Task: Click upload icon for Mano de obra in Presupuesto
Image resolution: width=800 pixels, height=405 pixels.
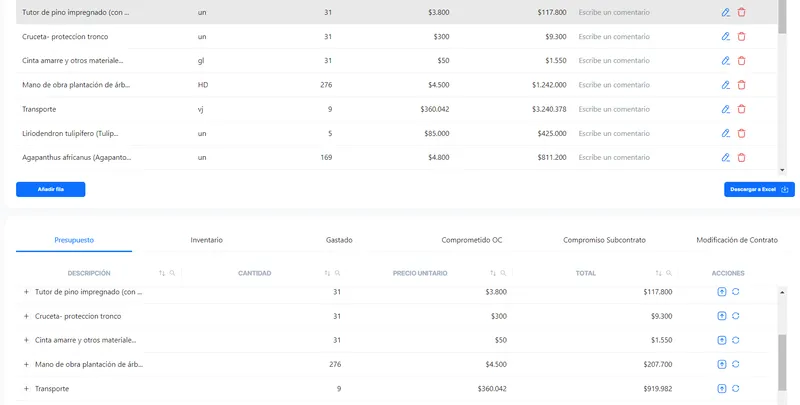Action: [x=721, y=364]
